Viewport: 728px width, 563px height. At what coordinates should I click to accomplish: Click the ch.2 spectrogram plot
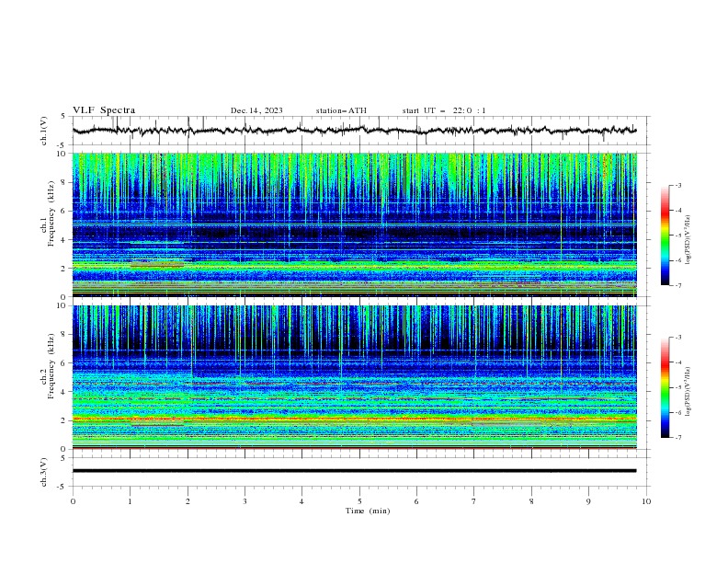(x=355, y=377)
